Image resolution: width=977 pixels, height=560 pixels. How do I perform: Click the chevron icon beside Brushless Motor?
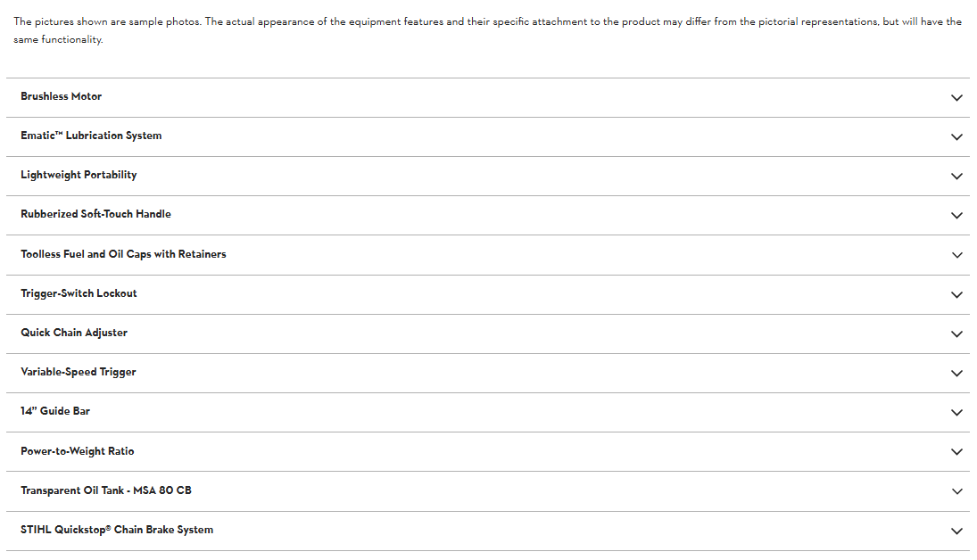click(x=956, y=97)
